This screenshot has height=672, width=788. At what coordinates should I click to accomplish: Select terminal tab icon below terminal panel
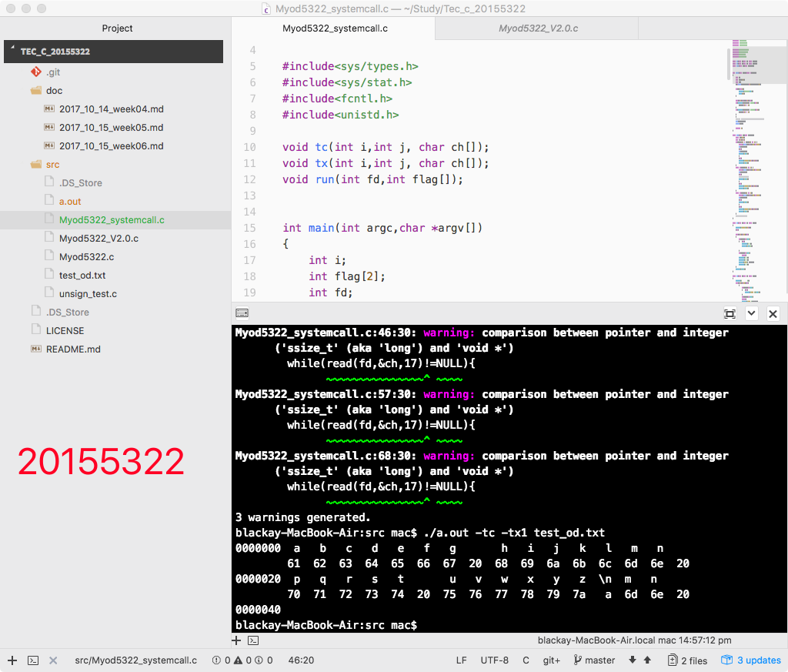pos(253,640)
